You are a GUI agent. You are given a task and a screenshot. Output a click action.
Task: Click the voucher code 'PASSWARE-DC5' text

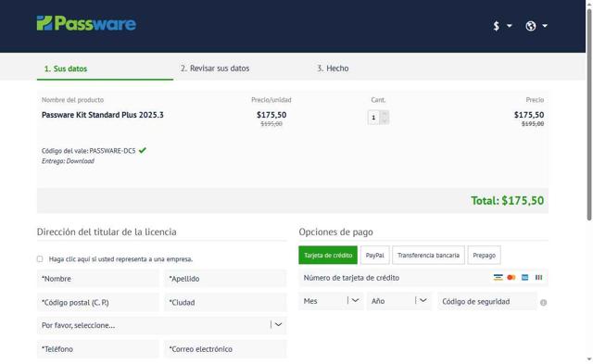[x=112, y=151]
